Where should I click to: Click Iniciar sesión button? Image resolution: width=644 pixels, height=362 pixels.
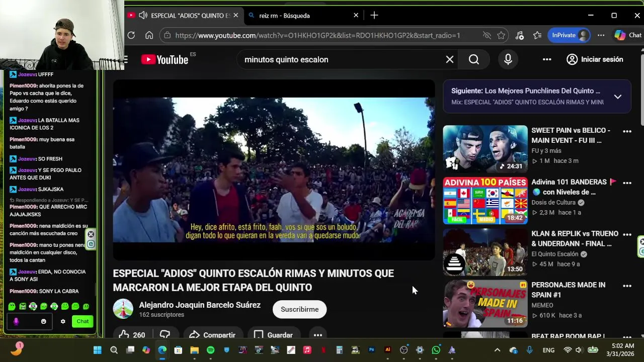pyautogui.click(x=595, y=59)
